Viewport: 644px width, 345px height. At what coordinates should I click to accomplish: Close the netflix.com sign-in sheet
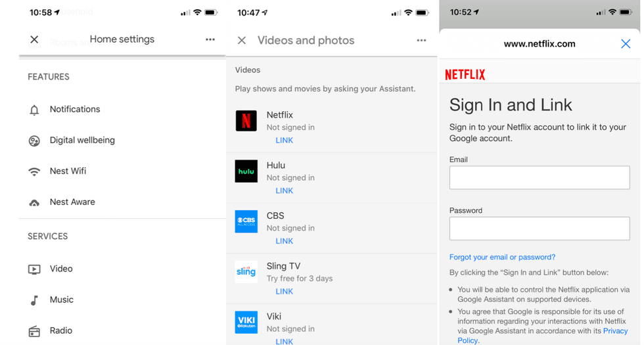pyautogui.click(x=626, y=43)
